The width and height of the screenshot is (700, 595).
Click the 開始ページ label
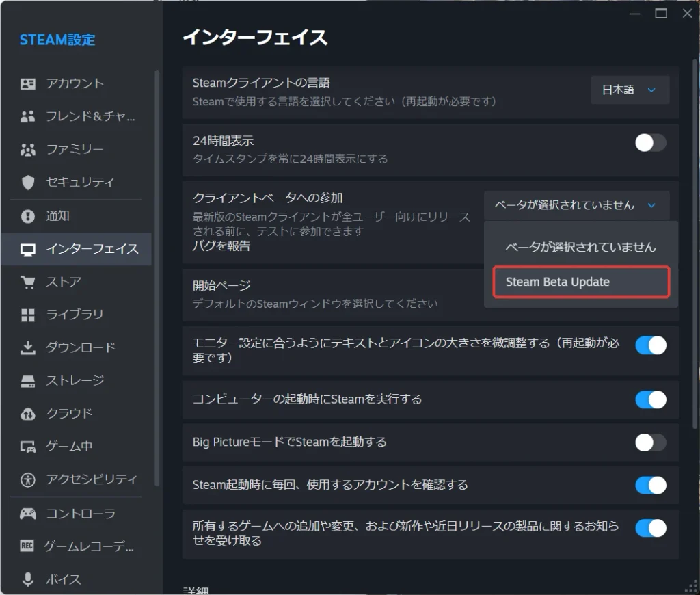221,285
